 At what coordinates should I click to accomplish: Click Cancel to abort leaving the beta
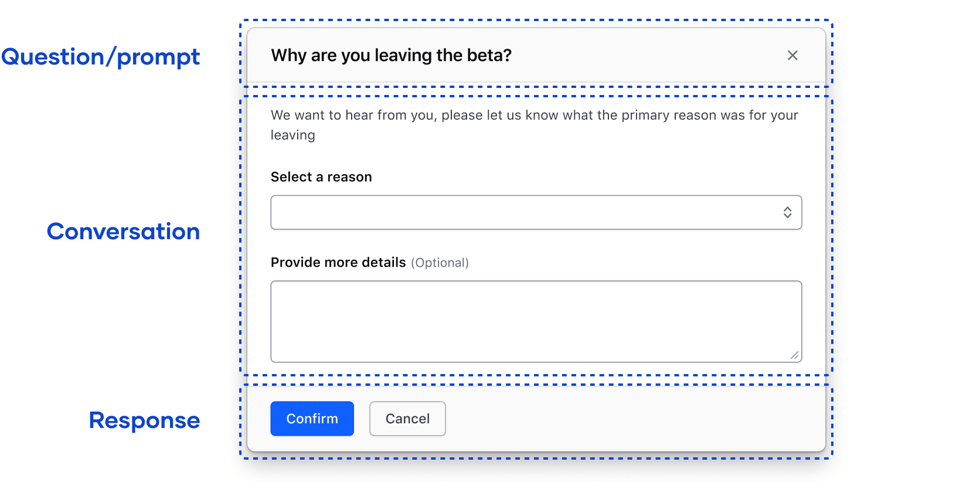[x=407, y=418]
